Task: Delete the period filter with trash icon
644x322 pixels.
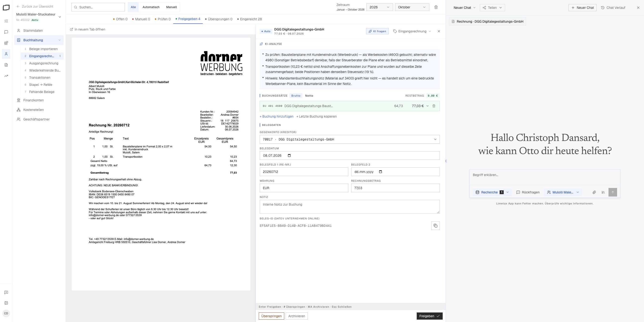Action: click(x=436, y=7)
